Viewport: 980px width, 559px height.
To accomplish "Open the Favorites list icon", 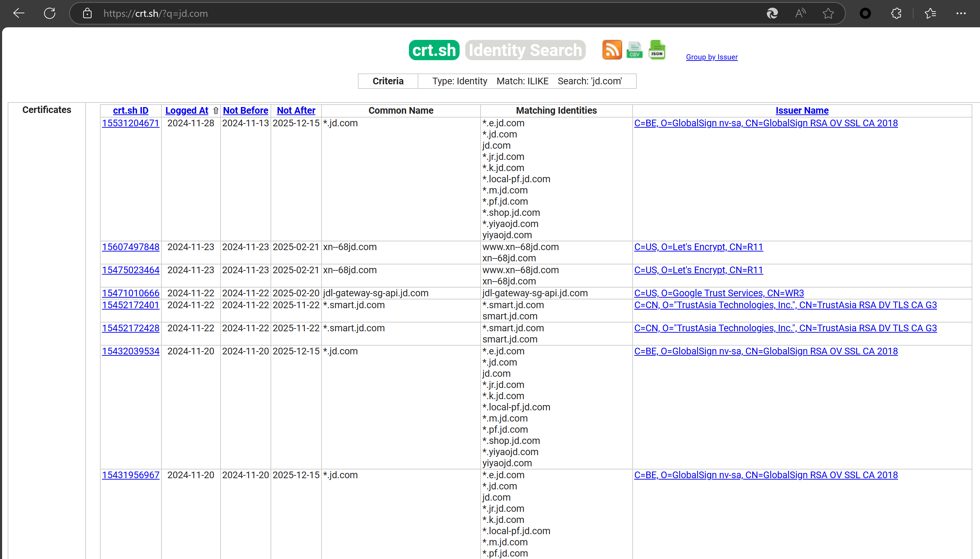I will click(x=930, y=13).
